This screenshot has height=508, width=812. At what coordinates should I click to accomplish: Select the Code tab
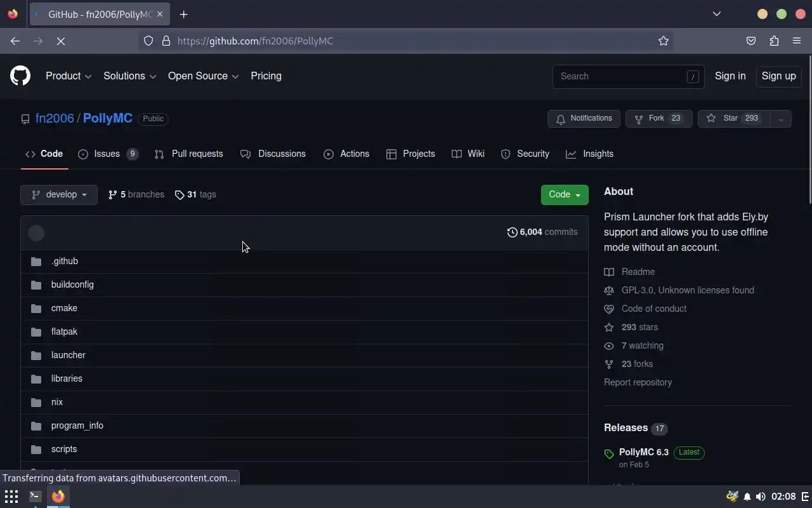[44, 154]
